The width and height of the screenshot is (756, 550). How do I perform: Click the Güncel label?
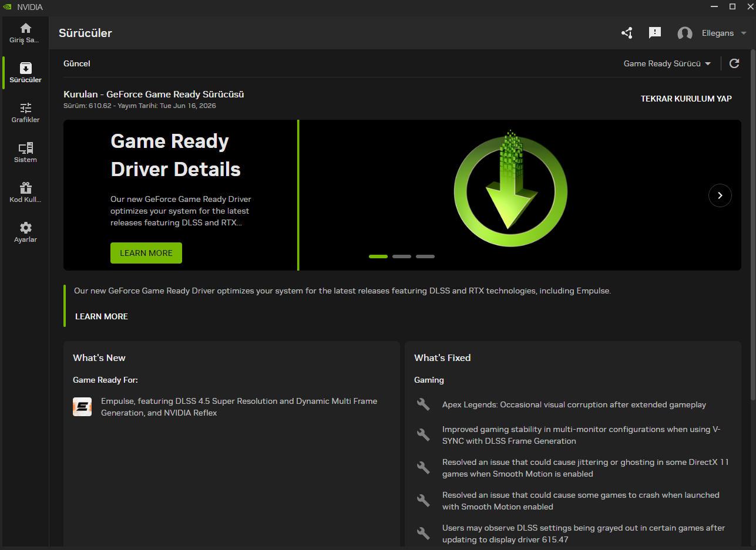pyautogui.click(x=77, y=63)
